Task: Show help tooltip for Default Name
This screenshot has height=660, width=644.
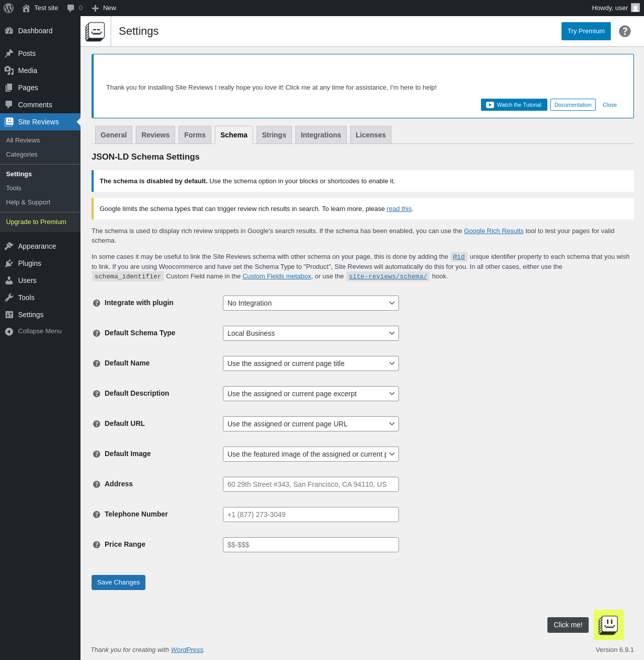Action: click(x=97, y=363)
